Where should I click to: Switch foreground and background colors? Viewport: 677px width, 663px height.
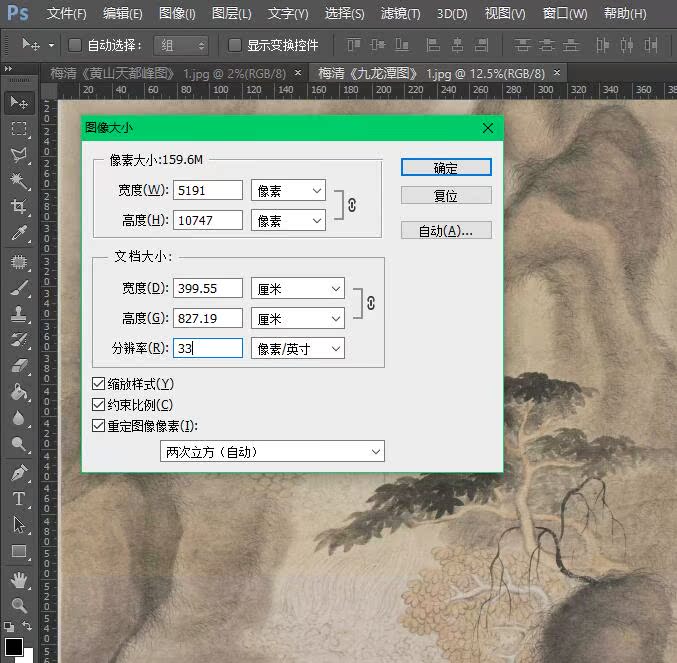click(x=27, y=625)
